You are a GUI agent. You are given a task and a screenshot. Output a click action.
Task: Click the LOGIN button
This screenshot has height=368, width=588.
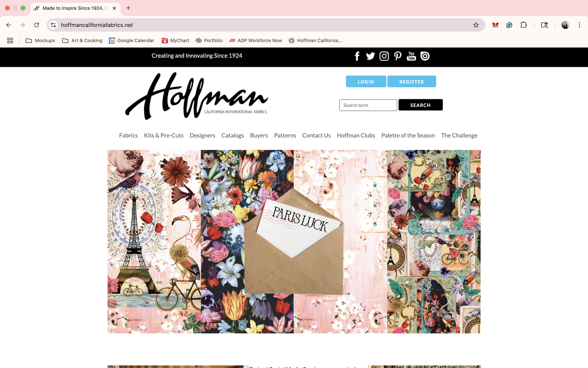pos(366,82)
